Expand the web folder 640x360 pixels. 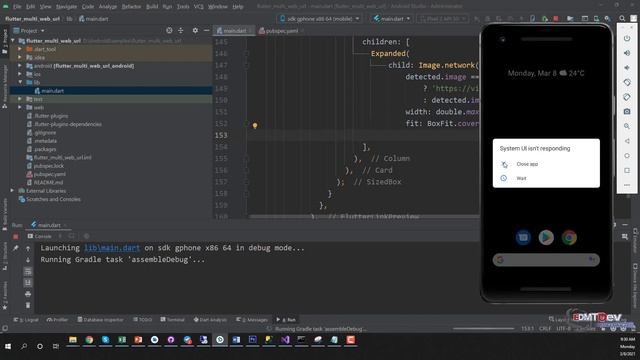(20, 107)
